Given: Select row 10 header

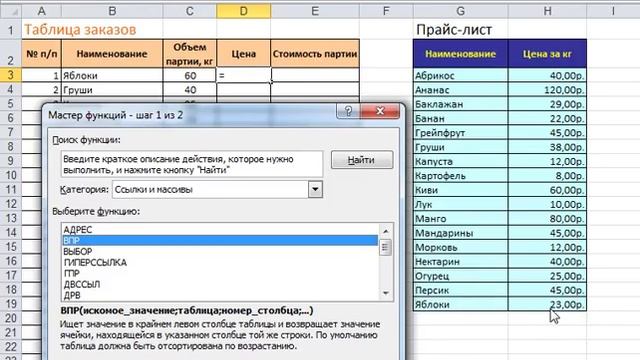Looking at the screenshot, I should click(11, 175).
